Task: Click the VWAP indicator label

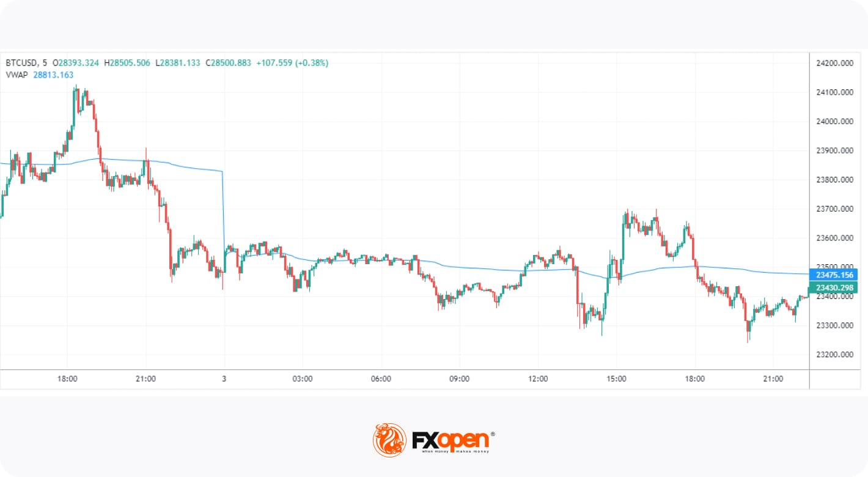Action: [x=17, y=75]
